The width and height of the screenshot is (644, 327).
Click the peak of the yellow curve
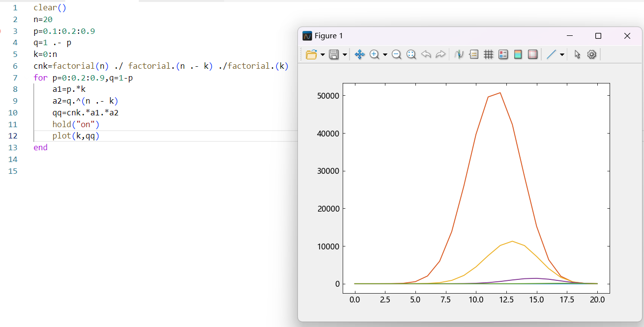[x=512, y=241]
